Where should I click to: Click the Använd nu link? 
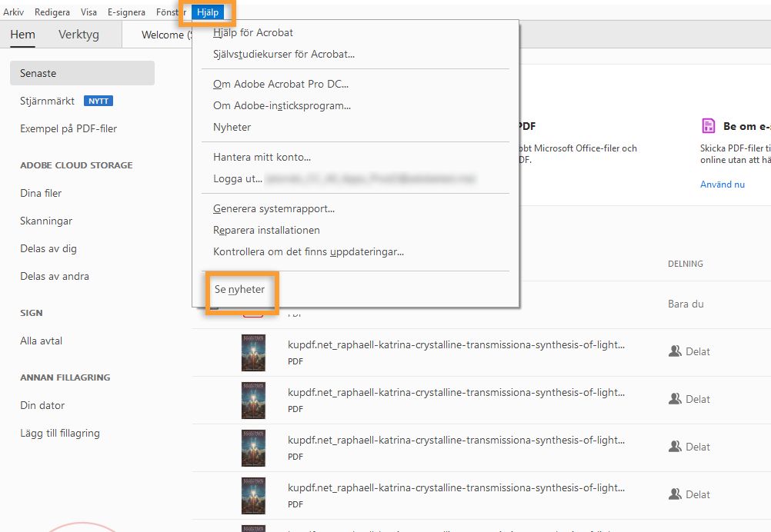[x=723, y=185]
